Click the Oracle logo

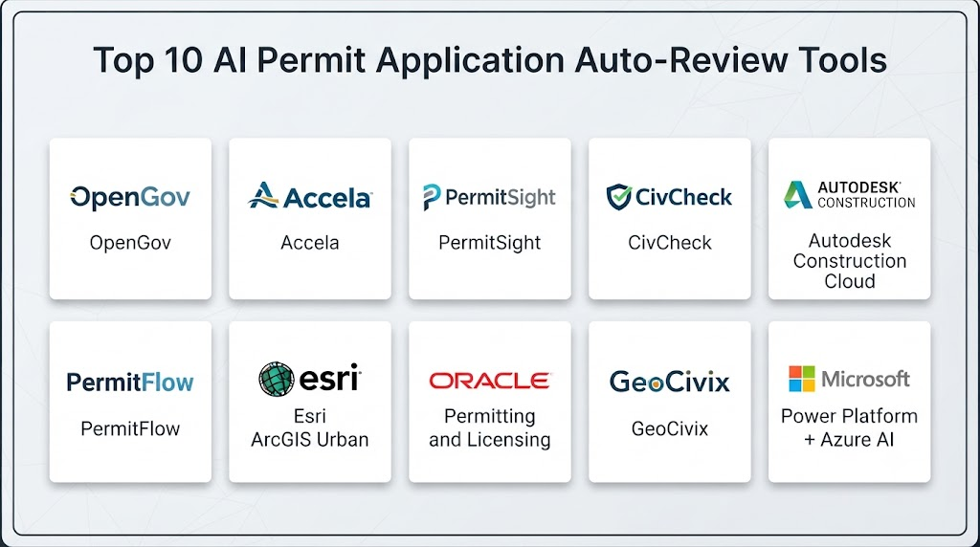tap(489, 381)
